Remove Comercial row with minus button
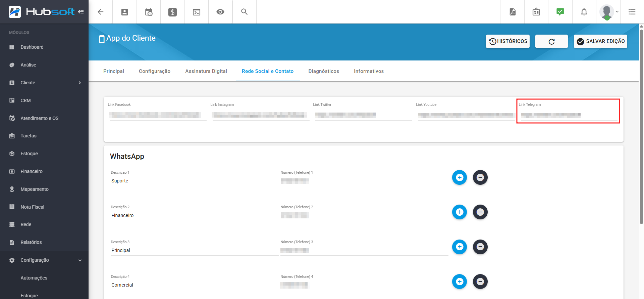 [480, 282]
